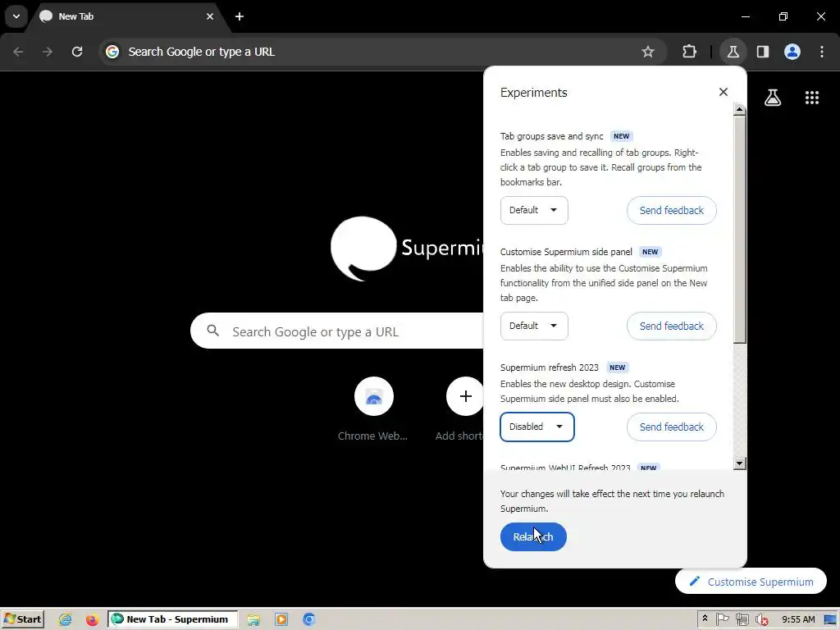The image size is (840, 630).
Task: Open Tab groups save and sync dropdown
Action: point(533,211)
